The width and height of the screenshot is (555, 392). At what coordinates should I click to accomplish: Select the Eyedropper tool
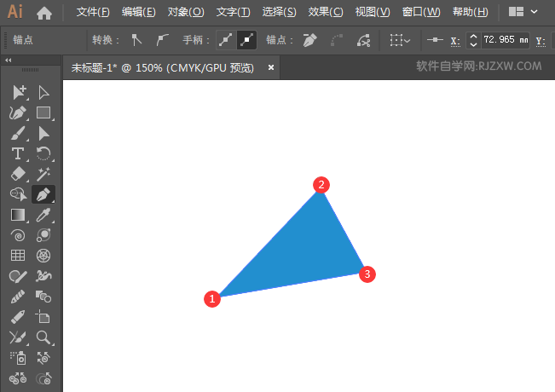point(43,215)
